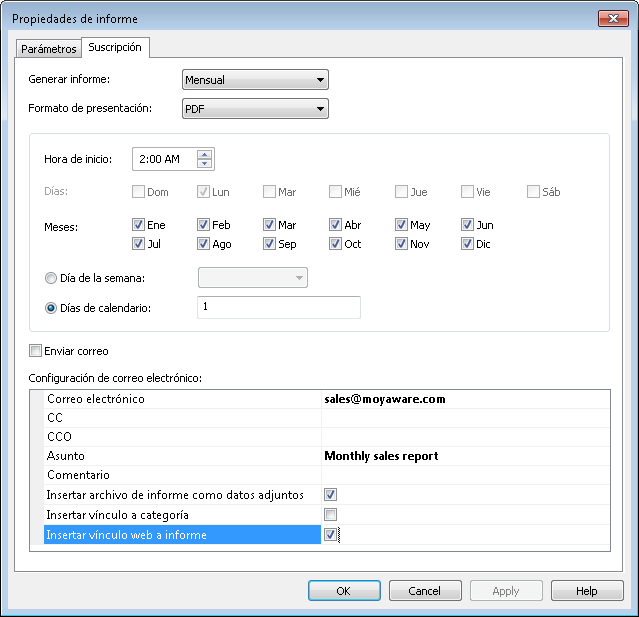Screen dimensions: 639x617
Task: Uncheck Insertar archivo de informe como datos adjuntos
Action: [x=330, y=495]
